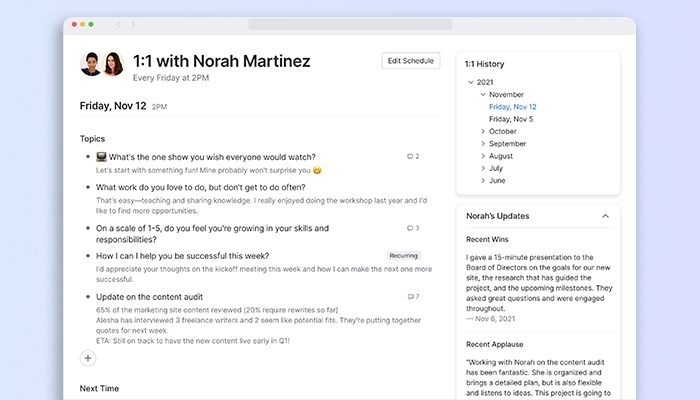Screen dimensions: 700x400
Task: Select Friday, Nov 12 meeting
Action: click(512, 106)
